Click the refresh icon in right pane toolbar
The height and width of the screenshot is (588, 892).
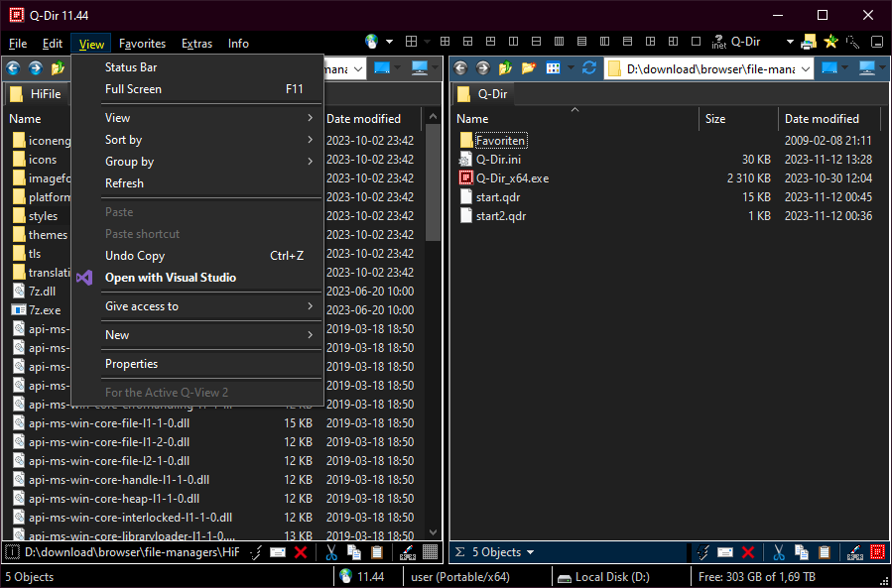click(x=589, y=68)
